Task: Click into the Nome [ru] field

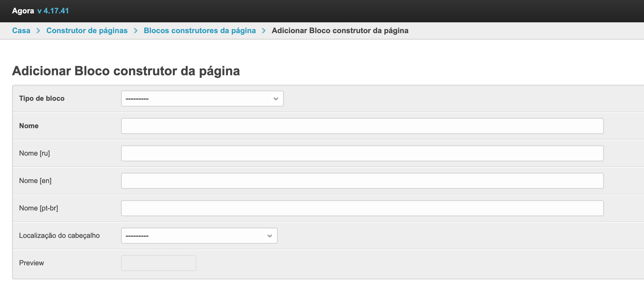Action: coord(362,153)
